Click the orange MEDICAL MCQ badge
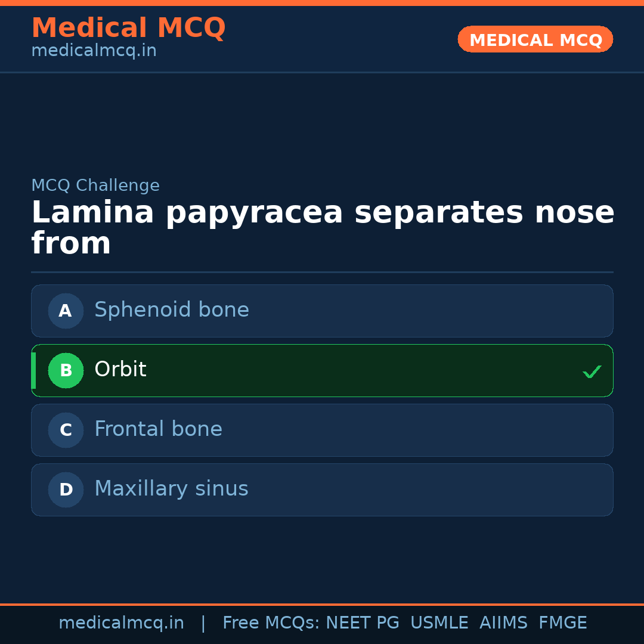Image resolution: width=644 pixels, height=644 pixels. click(x=535, y=39)
